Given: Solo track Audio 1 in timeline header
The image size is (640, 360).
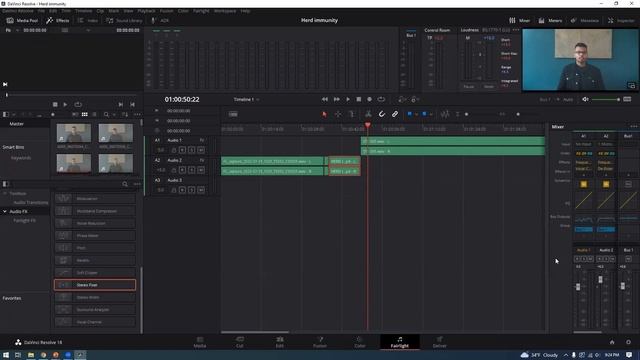Looking at the screenshot, I should [x=191, y=150].
